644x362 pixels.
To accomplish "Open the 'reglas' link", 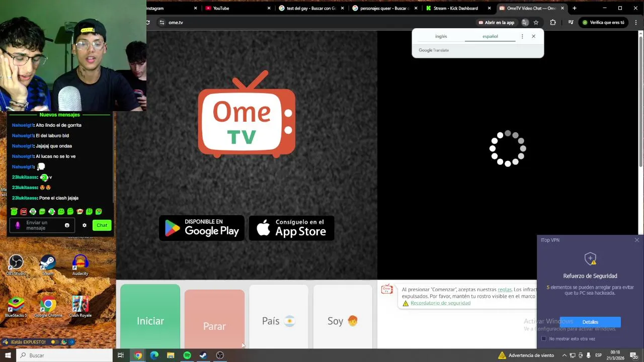I will (505, 290).
